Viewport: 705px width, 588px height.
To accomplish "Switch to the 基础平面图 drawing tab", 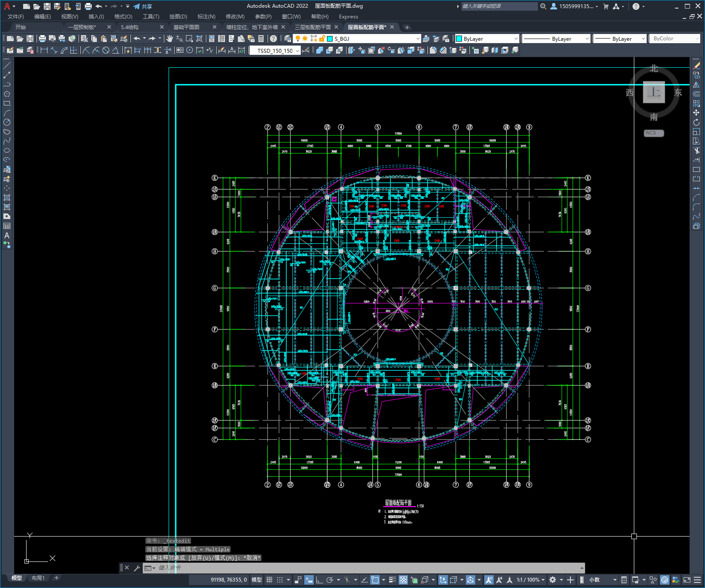I will pyautogui.click(x=186, y=27).
